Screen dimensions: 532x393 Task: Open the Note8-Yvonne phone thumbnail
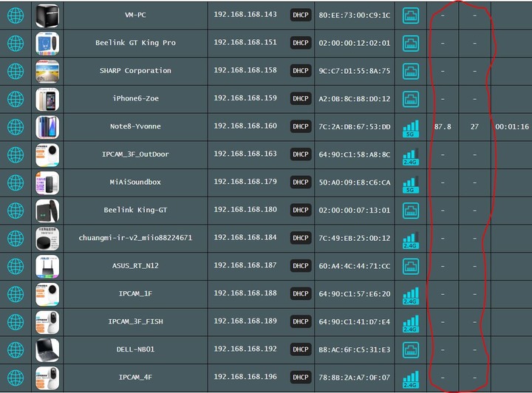pyautogui.click(x=47, y=127)
